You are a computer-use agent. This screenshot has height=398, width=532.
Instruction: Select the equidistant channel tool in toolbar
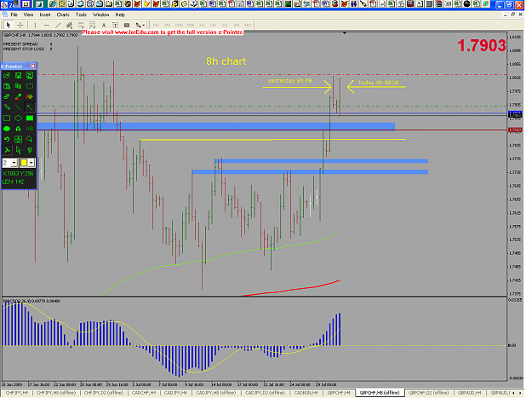pyautogui.click(x=70, y=25)
